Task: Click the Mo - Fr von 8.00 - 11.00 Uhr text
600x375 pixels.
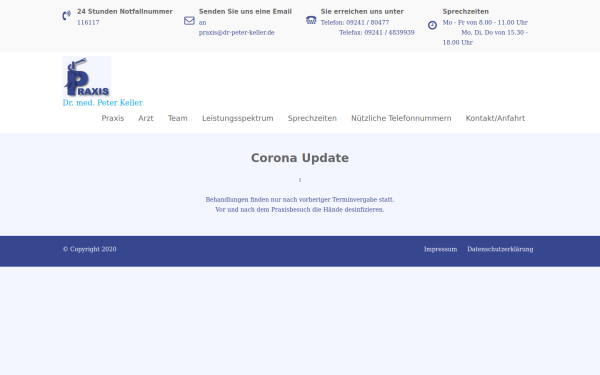Action: (485, 23)
